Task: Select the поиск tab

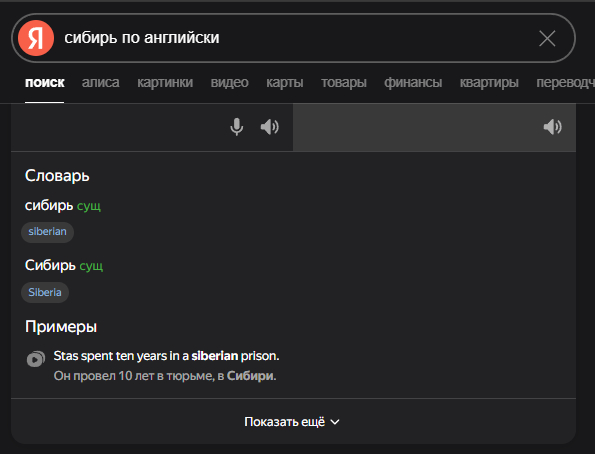Action: tap(44, 82)
